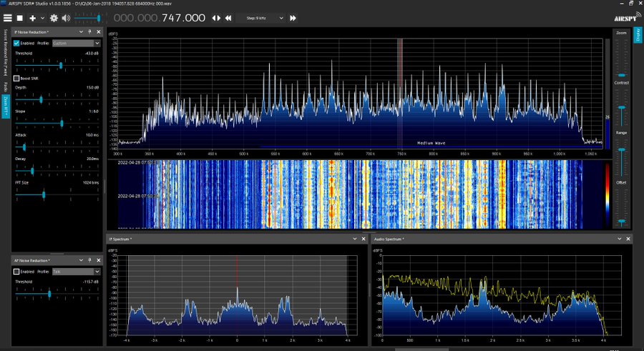
Task: Close the AF Noise Reduction panel
Action: pyautogui.click(x=98, y=259)
